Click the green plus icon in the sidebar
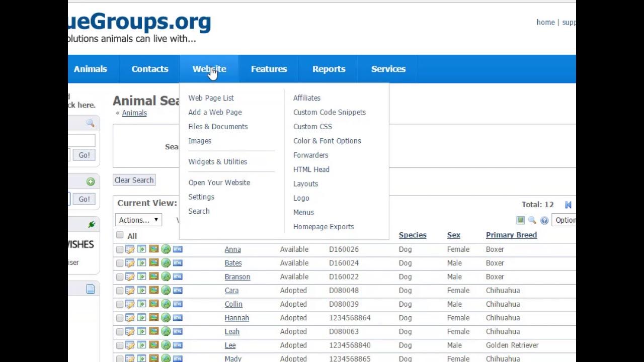 point(90,182)
